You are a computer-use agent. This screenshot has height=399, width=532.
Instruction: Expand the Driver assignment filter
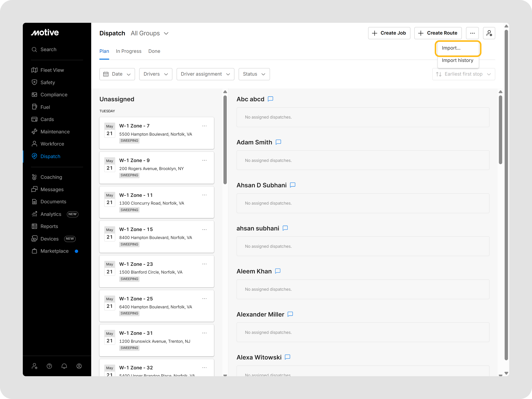tap(205, 74)
